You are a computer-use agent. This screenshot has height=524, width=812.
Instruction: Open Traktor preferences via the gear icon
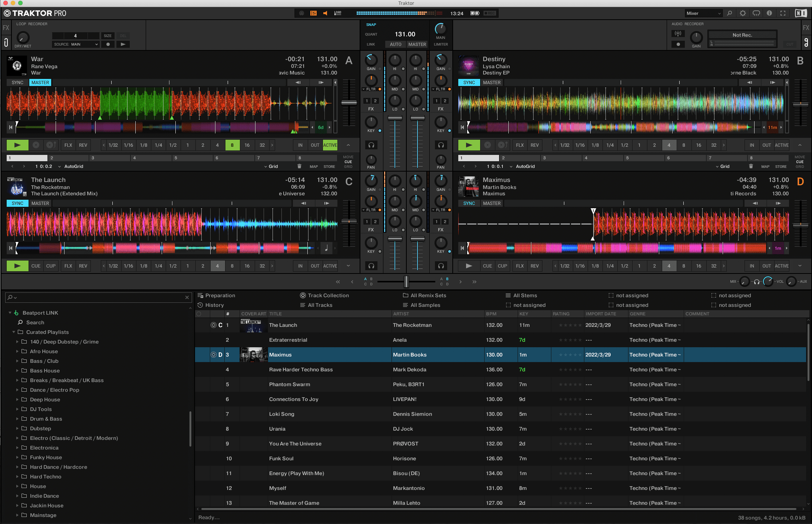(743, 13)
